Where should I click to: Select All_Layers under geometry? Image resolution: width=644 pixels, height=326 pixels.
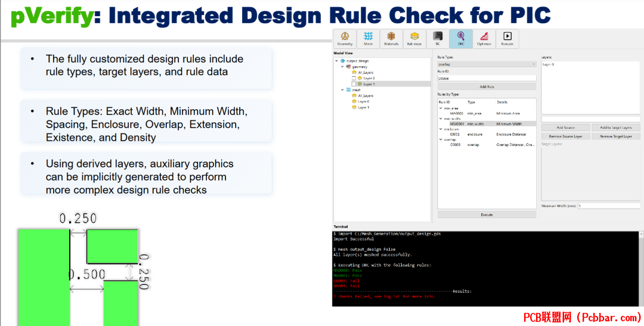coord(366,72)
